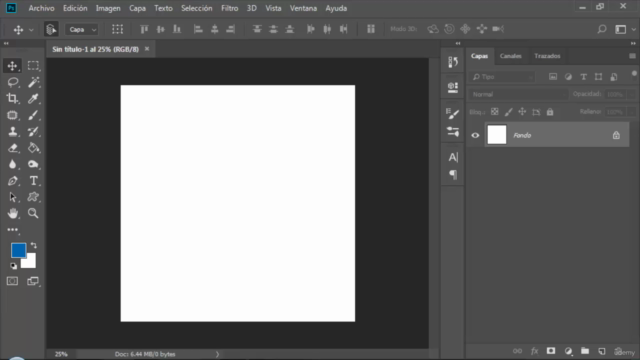The image size is (640, 360).
Task: Toggle filter for adjustment layers
Action: click(568, 77)
